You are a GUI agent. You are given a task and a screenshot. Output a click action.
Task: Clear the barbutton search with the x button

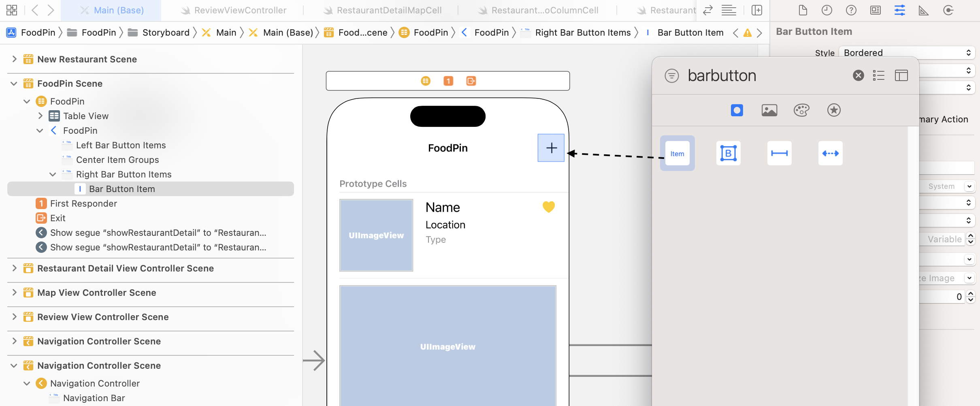pos(858,75)
